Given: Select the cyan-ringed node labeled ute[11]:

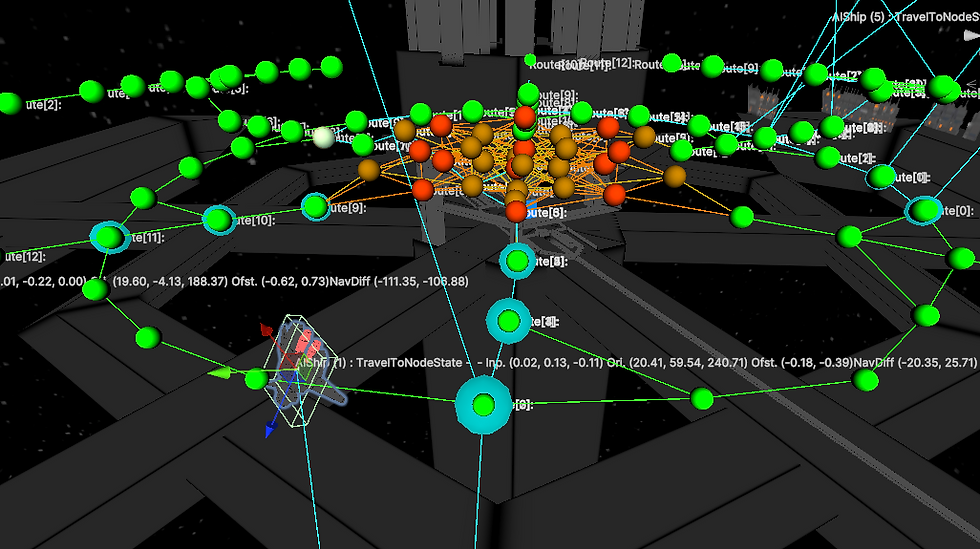Looking at the screenshot, I should click(x=110, y=237).
